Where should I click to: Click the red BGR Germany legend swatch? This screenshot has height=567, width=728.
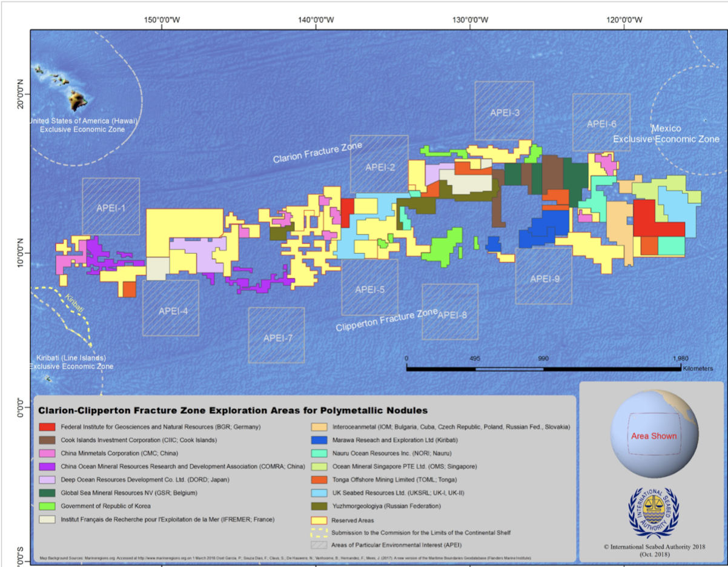(47, 426)
